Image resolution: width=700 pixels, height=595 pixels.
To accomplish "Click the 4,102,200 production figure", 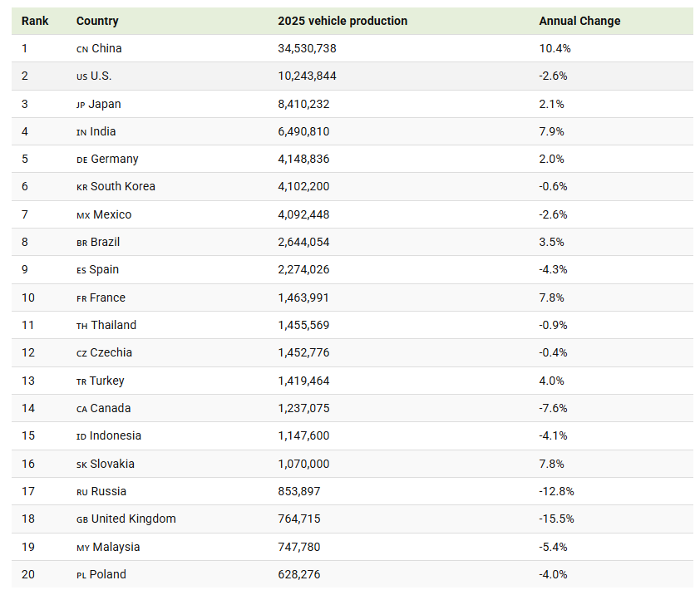I will (x=303, y=186).
